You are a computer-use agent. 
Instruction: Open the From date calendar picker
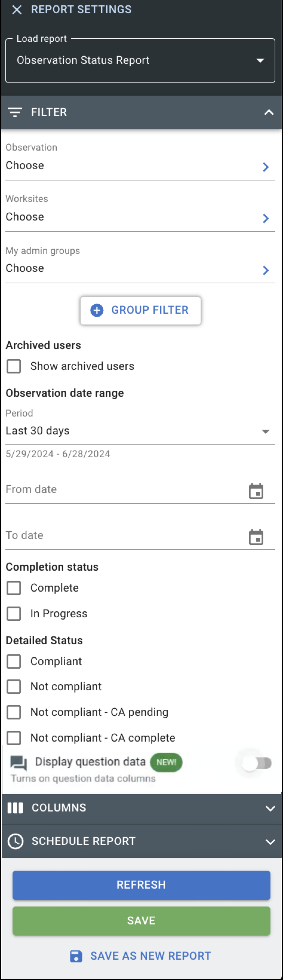tap(256, 491)
